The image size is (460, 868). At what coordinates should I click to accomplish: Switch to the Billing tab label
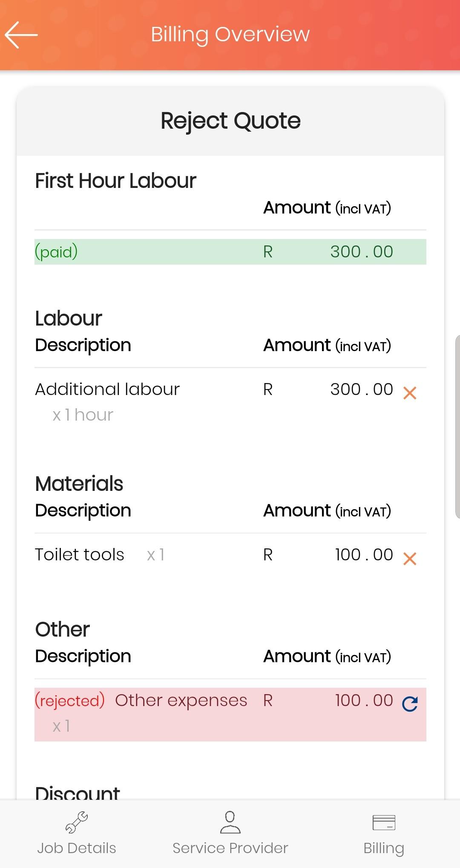[384, 848]
